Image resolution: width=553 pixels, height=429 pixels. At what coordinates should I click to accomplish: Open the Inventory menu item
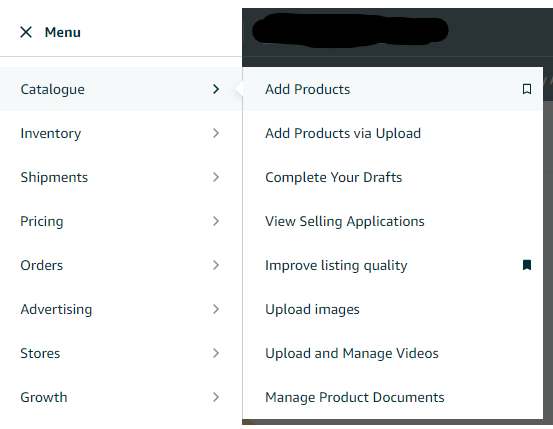point(121,133)
